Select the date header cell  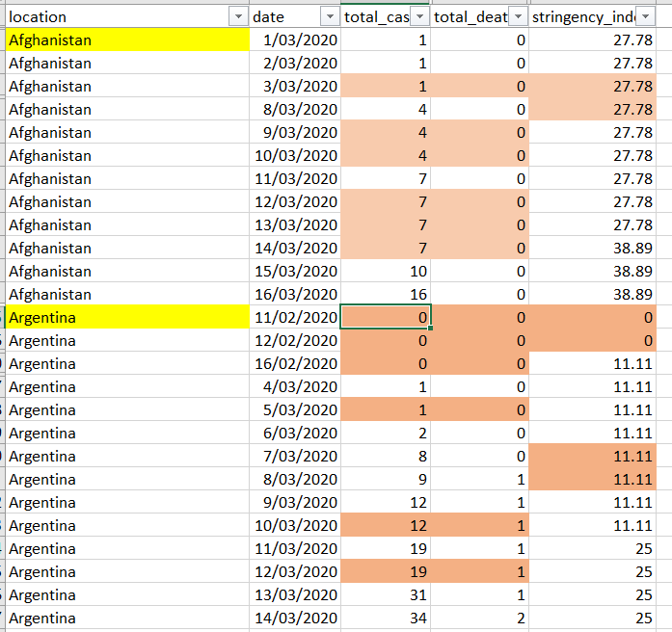(295, 17)
